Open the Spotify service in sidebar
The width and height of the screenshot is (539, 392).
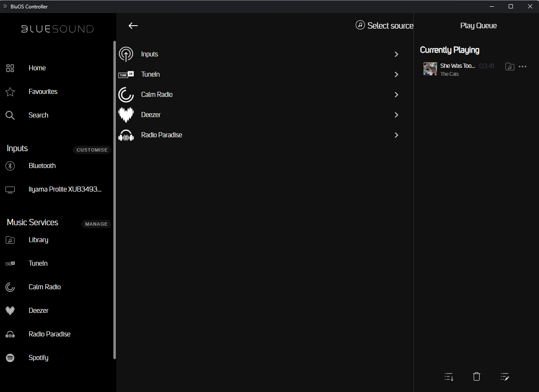point(38,357)
